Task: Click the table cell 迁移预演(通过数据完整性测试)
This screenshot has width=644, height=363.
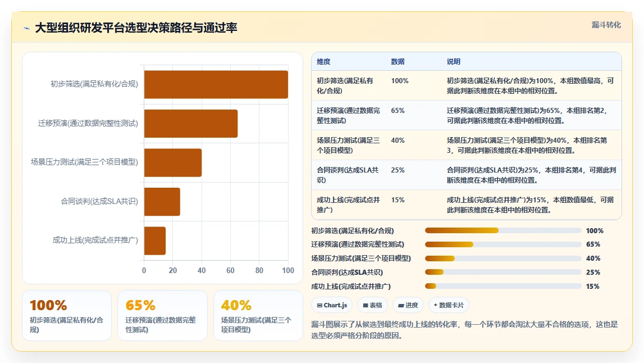Action: pyautogui.click(x=348, y=116)
